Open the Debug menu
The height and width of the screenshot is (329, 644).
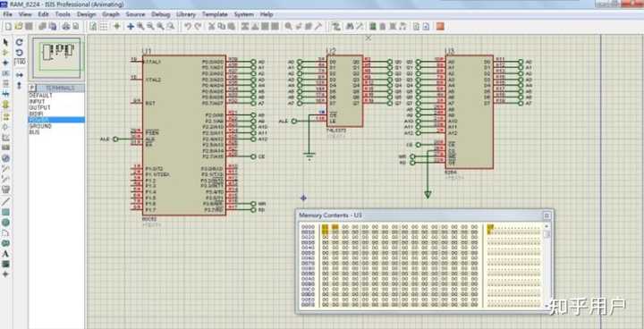click(x=161, y=14)
